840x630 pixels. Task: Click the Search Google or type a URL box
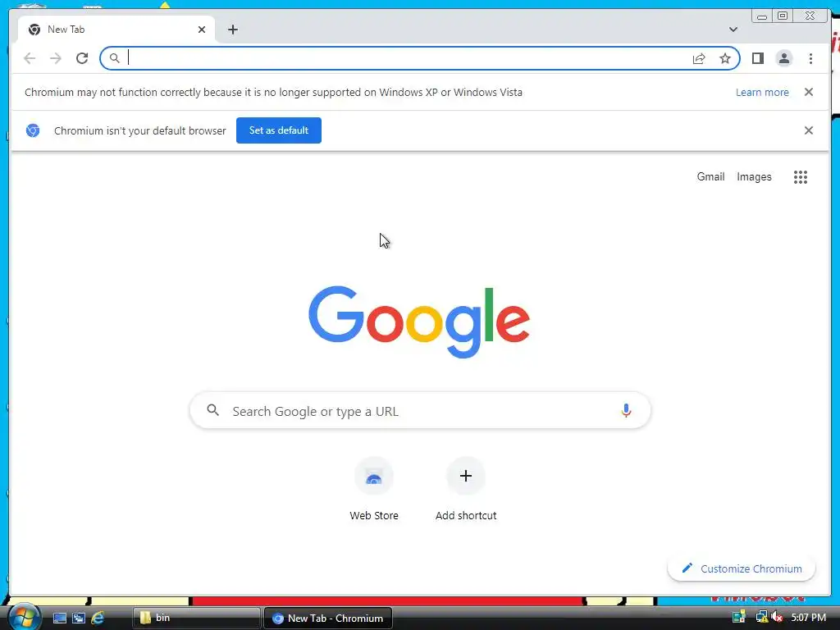pyautogui.click(x=420, y=411)
